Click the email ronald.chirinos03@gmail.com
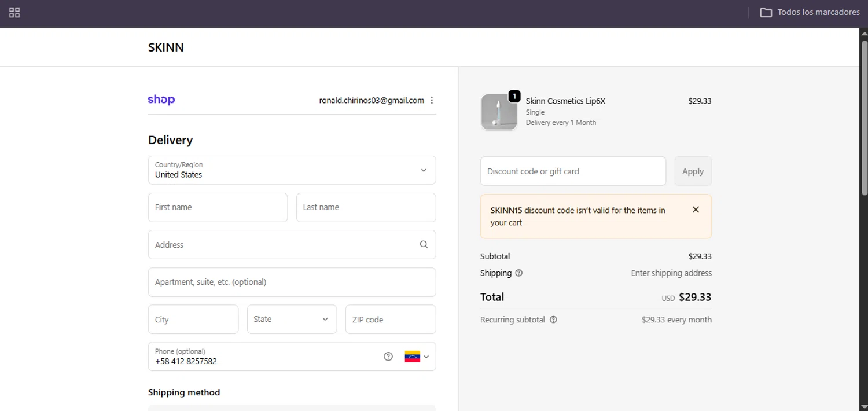Screen dimensions: 868x411 point(372,100)
